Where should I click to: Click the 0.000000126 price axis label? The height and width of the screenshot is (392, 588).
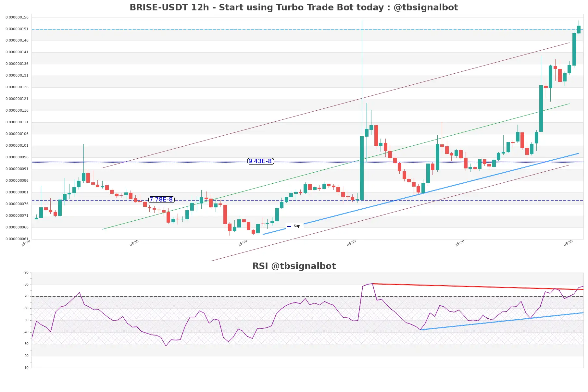point(17,87)
